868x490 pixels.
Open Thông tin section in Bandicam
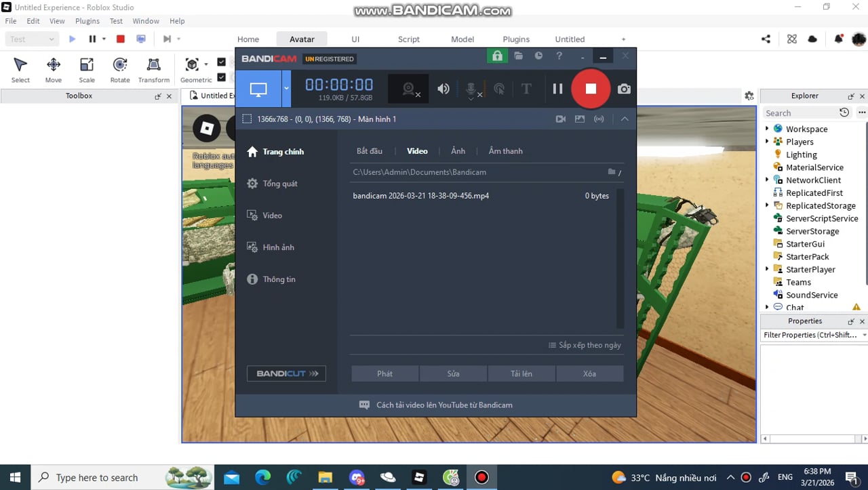(x=271, y=279)
